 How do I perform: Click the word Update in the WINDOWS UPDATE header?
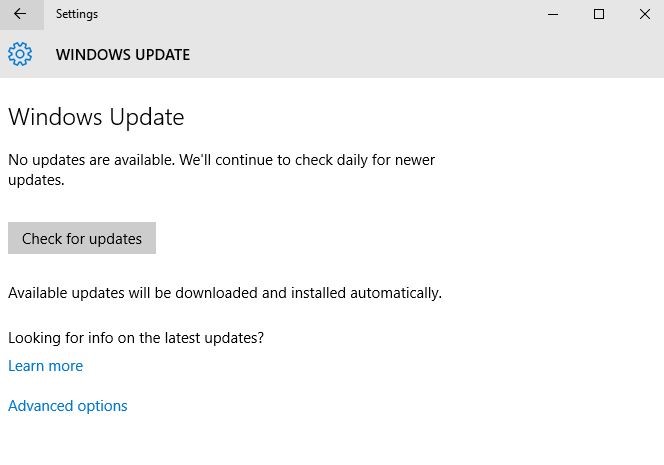click(x=162, y=55)
